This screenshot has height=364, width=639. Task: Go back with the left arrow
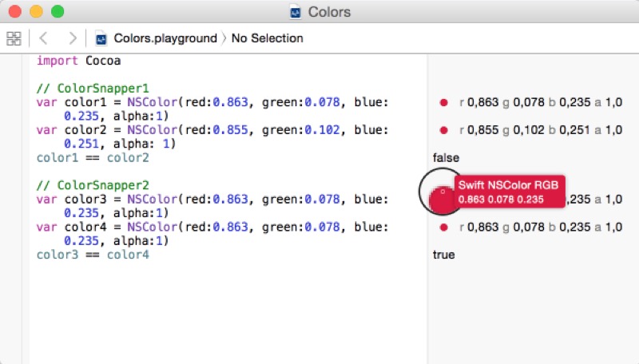coord(43,38)
